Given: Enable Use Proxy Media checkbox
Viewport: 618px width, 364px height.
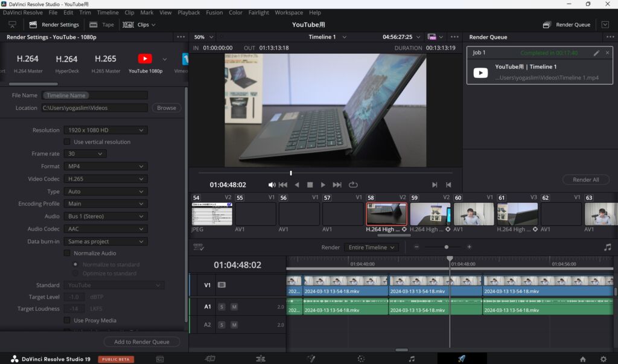Looking at the screenshot, I should coord(67,320).
